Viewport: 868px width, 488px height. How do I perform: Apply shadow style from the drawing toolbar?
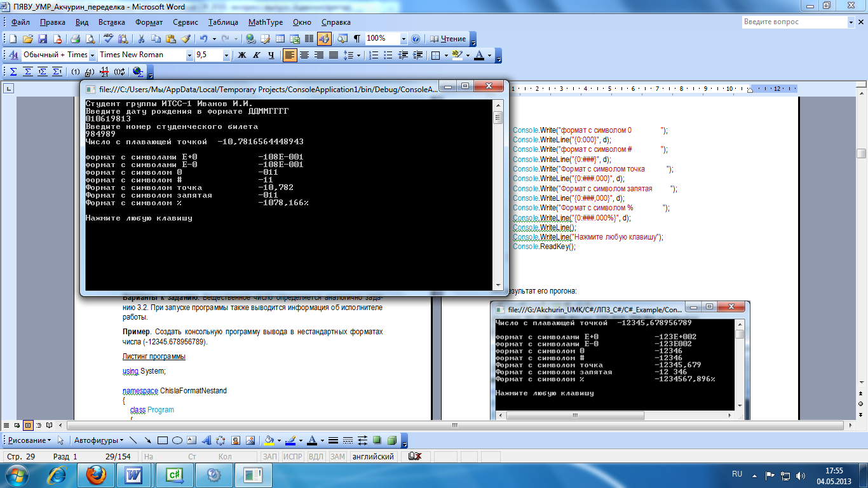(377, 440)
